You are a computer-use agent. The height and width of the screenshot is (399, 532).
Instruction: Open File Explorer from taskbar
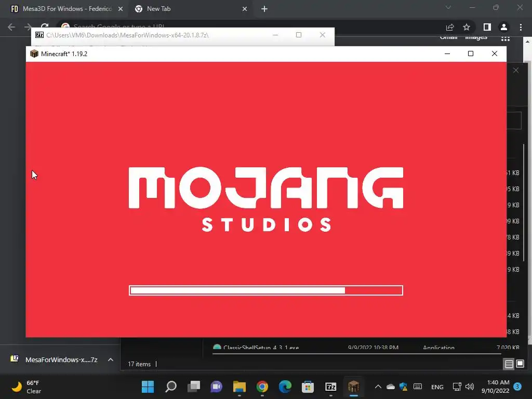tap(240, 387)
